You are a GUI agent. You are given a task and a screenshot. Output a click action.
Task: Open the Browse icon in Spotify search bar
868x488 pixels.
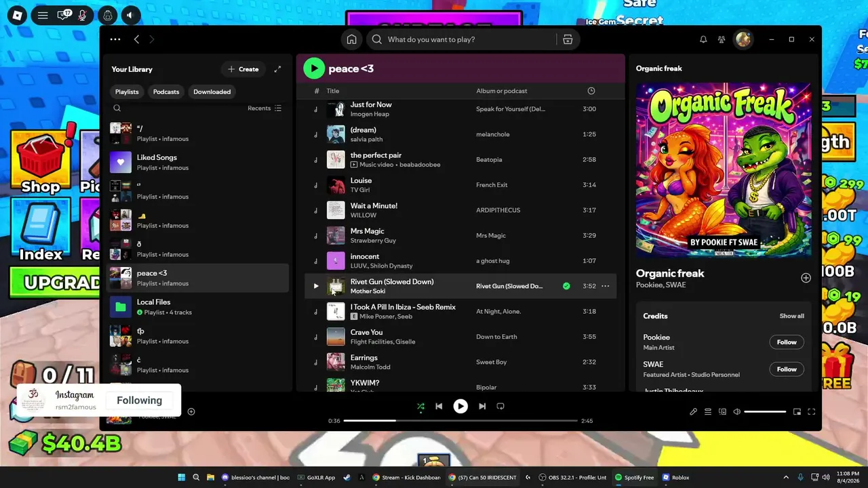coord(568,39)
